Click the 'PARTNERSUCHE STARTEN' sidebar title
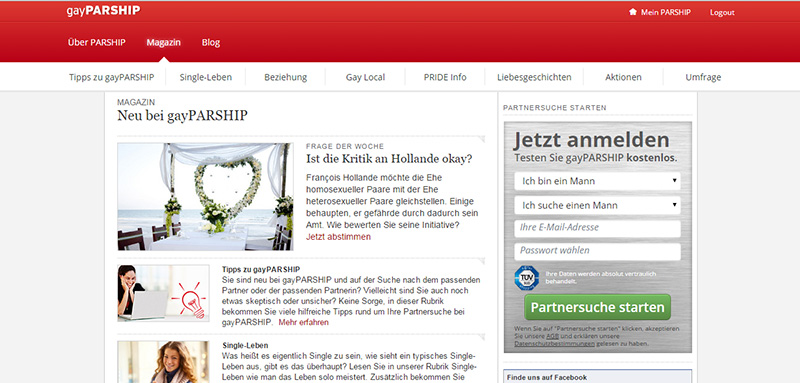Image resolution: width=800 pixels, height=383 pixels. (x=555, y=108)
